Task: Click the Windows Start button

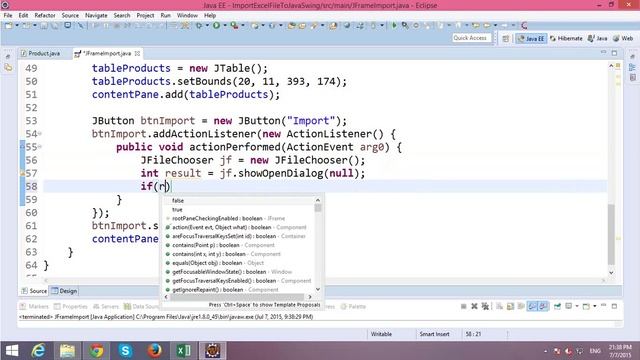Action: click(x=12, y=351)
